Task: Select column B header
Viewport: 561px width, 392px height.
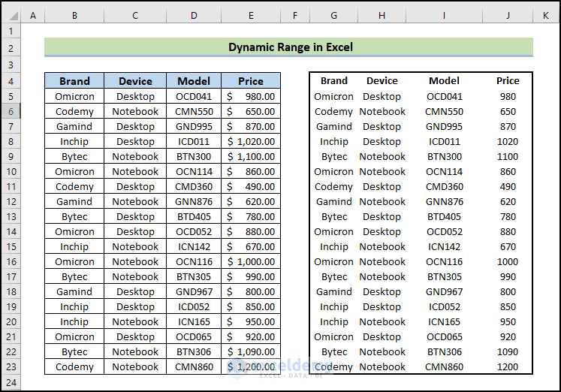Action: tap(74, 15)
